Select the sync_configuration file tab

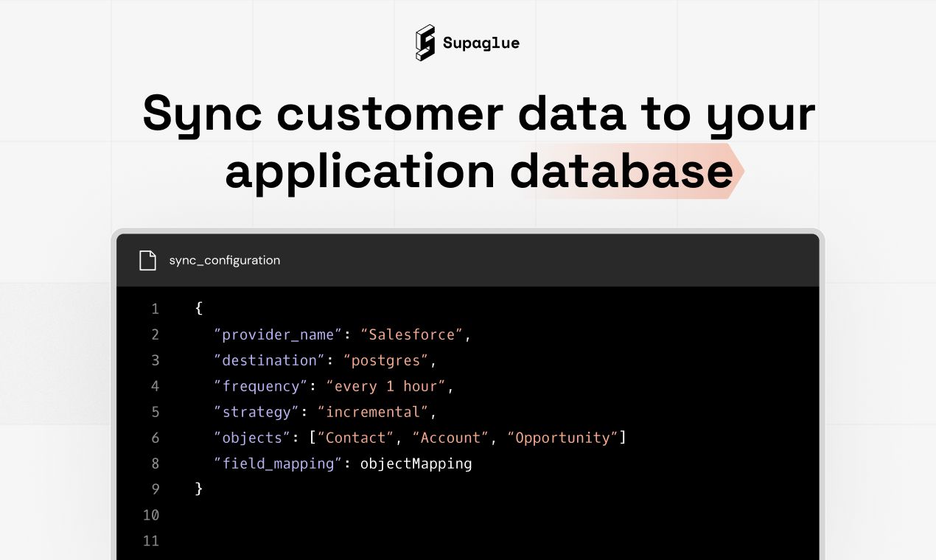pos(225,260)
